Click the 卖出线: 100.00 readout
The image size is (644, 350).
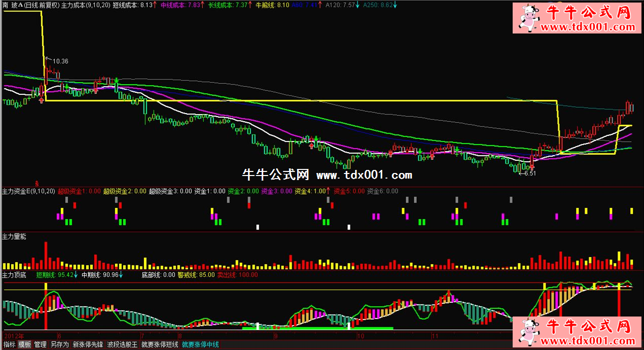[x=237, y=275]
